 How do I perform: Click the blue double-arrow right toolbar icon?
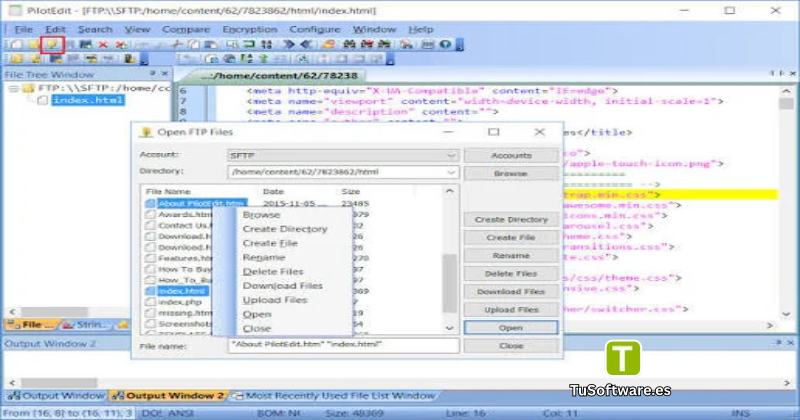(289, 45)
